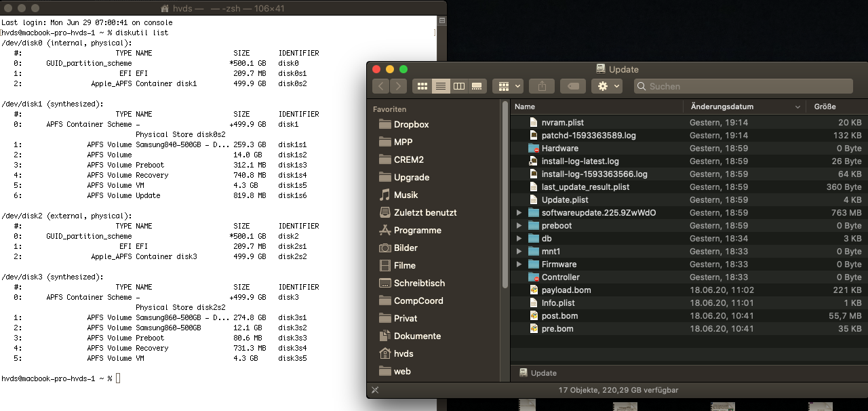
Task: Click Finder status bar customize icon
Action: 375,390
